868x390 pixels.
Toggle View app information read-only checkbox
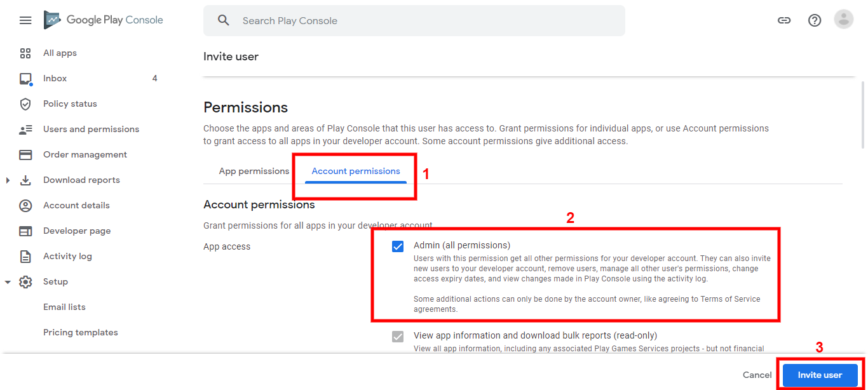point(398,337)
